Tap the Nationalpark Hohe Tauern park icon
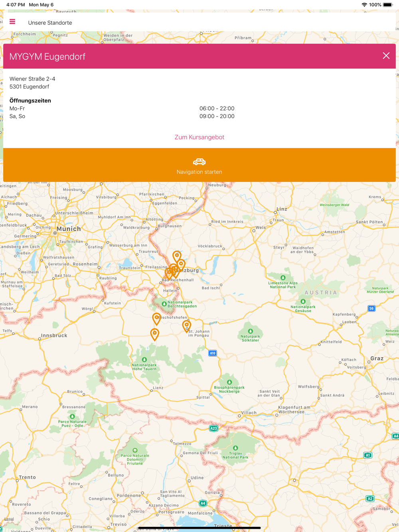This screenshot has height=532, width=399. coord(144,360)
